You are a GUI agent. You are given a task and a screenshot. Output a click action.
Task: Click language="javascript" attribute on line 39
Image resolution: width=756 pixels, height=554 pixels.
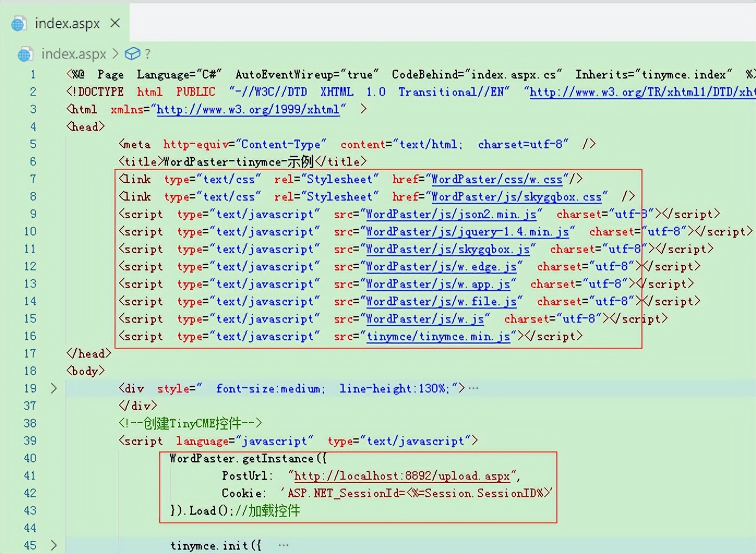[x=244, y=441]
